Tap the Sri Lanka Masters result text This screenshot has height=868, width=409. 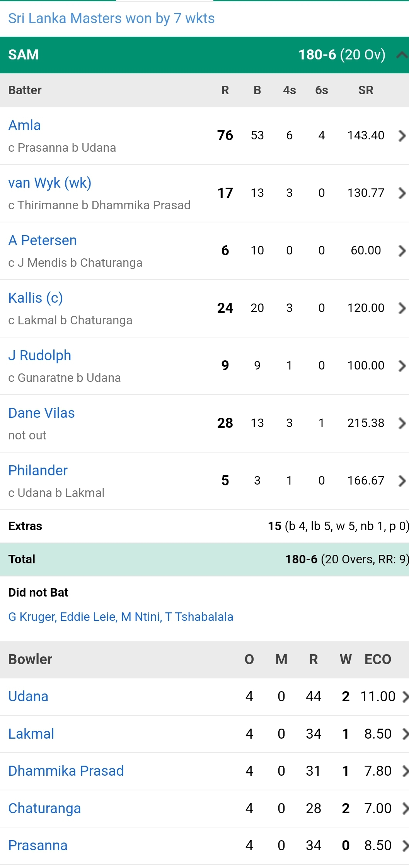point(111,19)
